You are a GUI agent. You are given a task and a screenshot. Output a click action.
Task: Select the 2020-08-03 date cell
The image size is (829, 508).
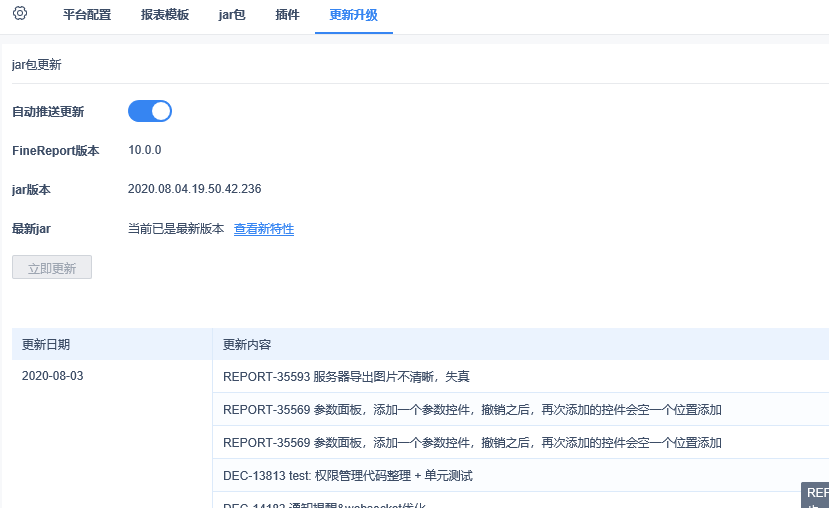click(x=53, y=376)
